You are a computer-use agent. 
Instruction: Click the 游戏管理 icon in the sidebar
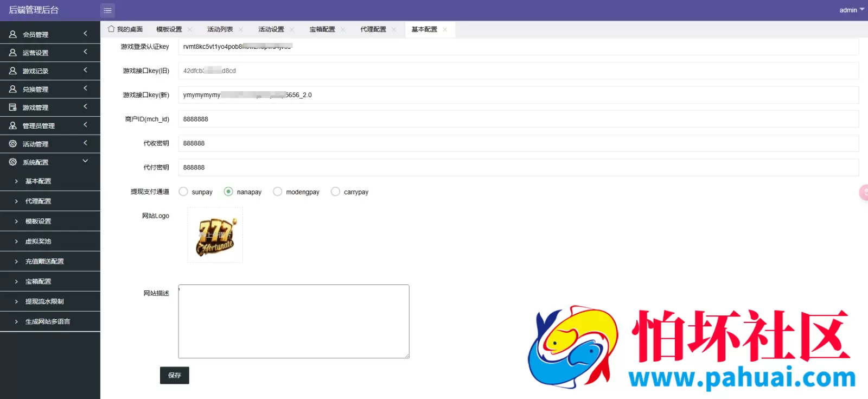click(13, 107)
